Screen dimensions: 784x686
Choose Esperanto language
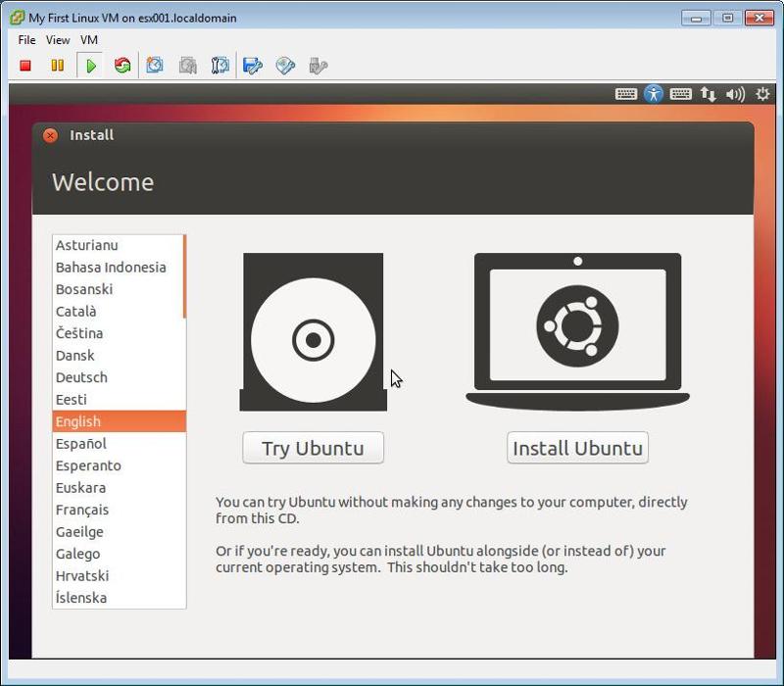click(119, 465)
